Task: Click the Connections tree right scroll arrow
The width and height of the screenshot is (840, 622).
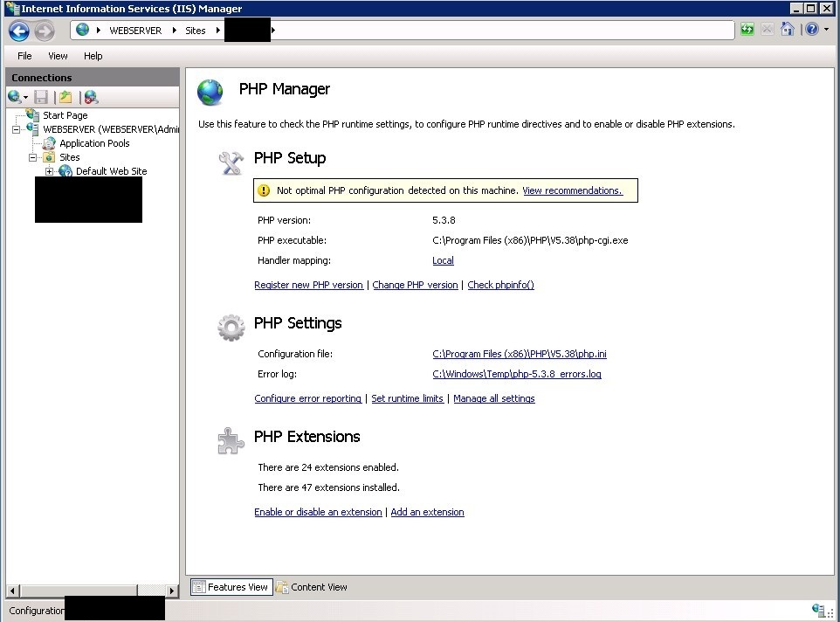Action: coord(171,591)
